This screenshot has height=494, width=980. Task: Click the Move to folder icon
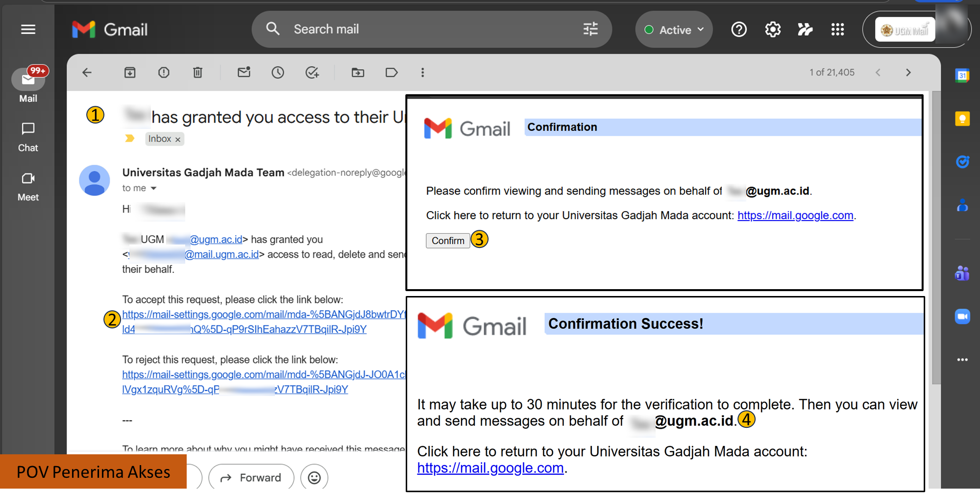point(358,73)
